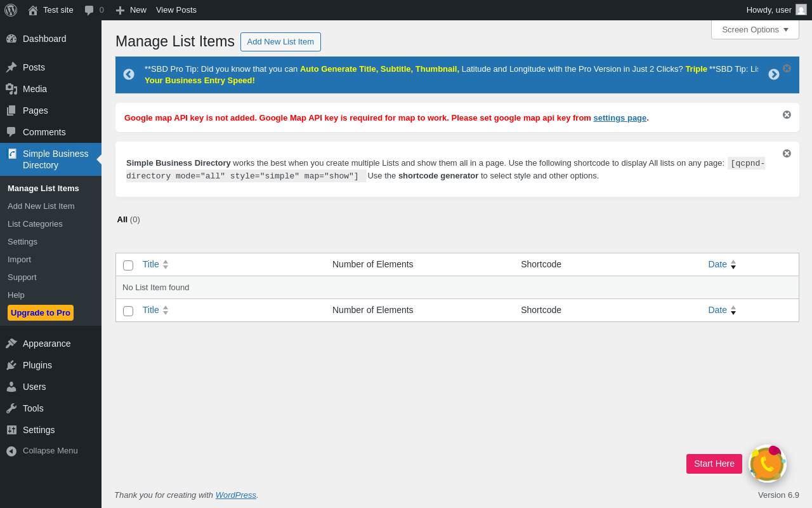Viewport: 812px width, 508px height.
Task: Open the orange phone chat widget
Action: (x=768, y=464)
